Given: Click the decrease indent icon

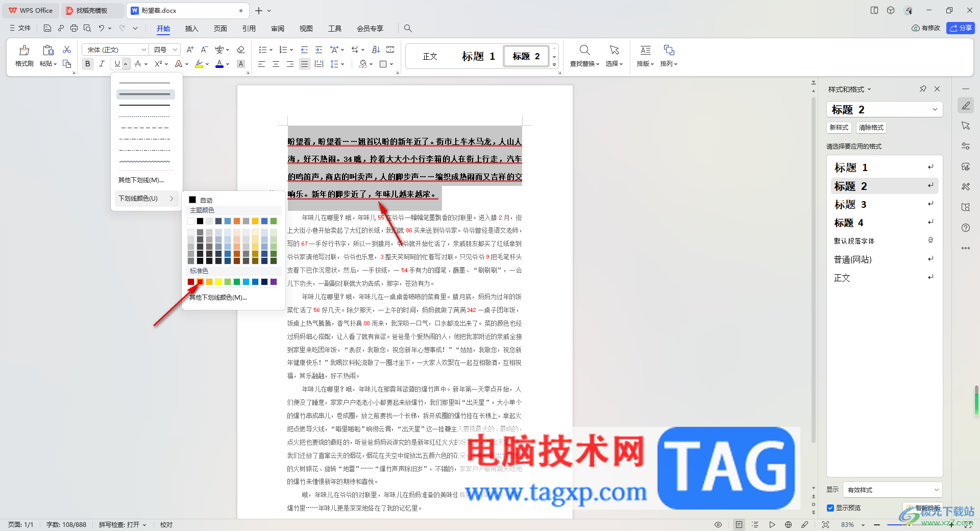Looking at the screenshot, I should click(x=304, y=50).
